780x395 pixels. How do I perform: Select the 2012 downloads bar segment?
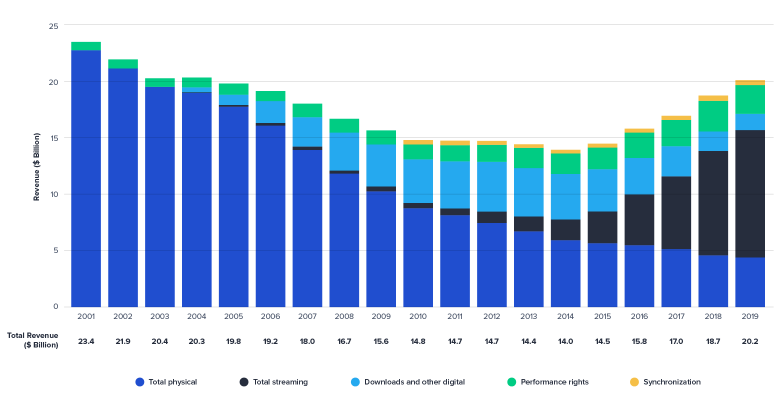tap(492, 187)
